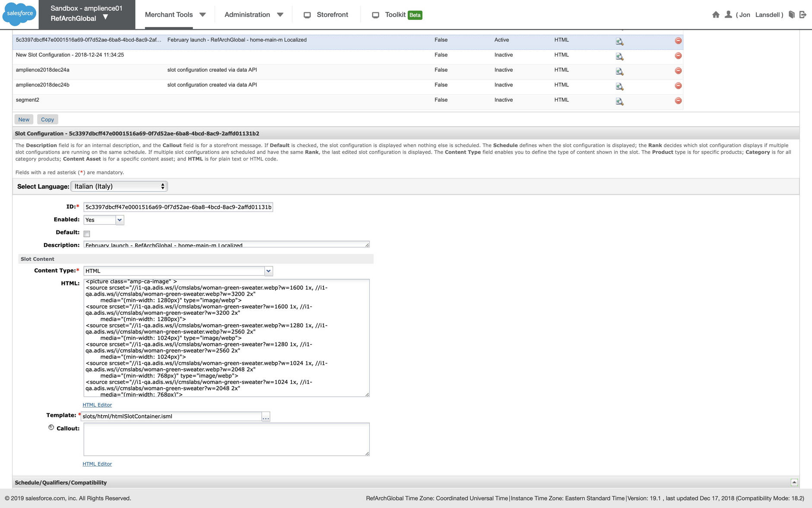This screenshot has width=812, height=508.
Task: Preview amplience2018dec24a slot configuration
Action: pyautogui.click(x=619, y=71)
